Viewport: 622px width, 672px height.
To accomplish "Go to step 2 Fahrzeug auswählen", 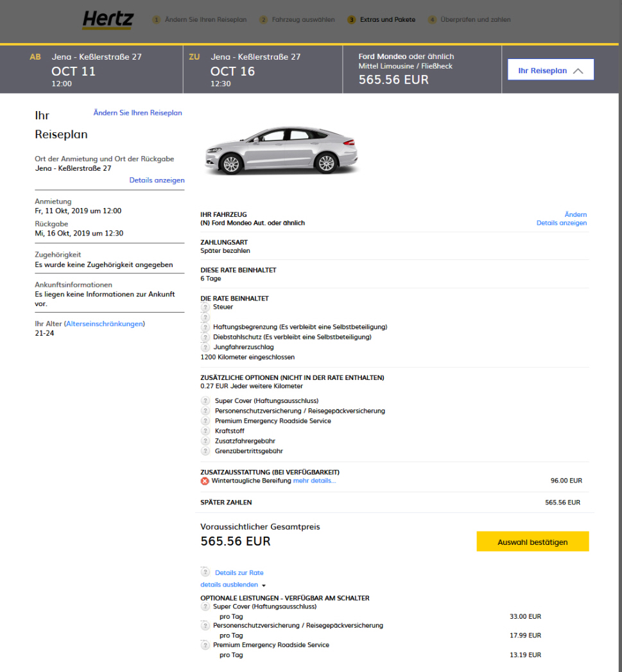I will [297, 20].
